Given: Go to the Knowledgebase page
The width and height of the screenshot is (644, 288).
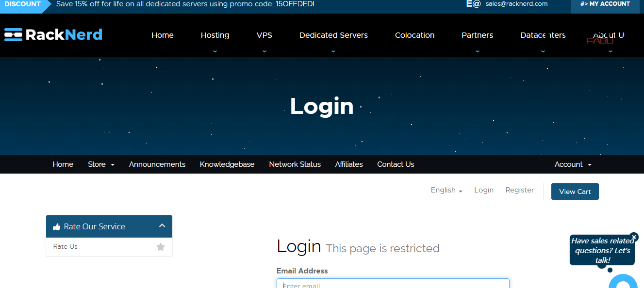Looking at the screenshot, I should pyautogui.click(x=227, y=164).
